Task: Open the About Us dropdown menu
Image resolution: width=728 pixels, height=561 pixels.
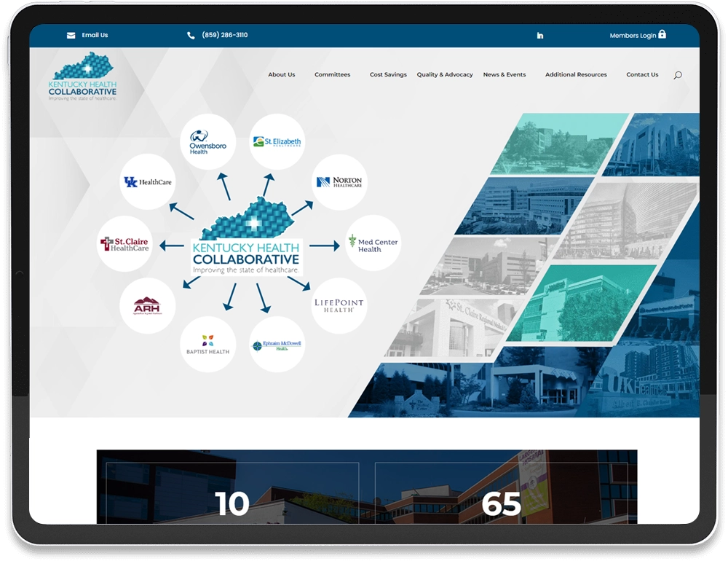Action: pyautogui.click(x=282, y=74)
